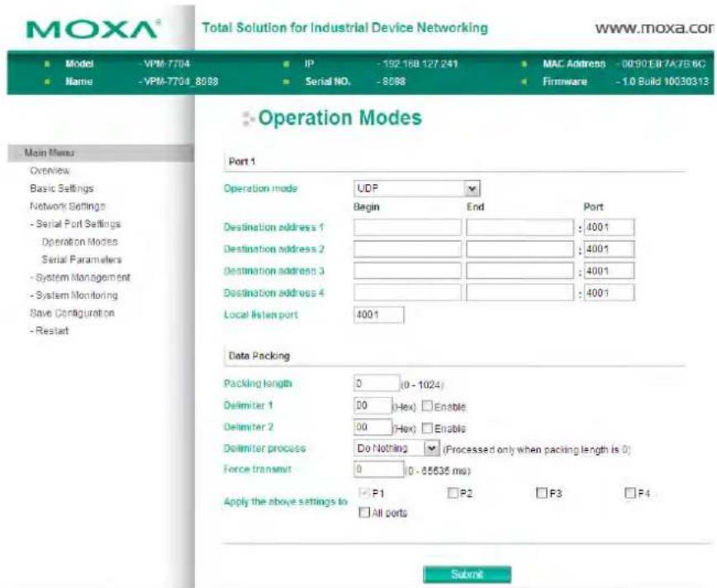This screenshot has height=588, width=717.
Task: Click the Main Menu header
Action: pyautogui.click(x=101, y=153)
